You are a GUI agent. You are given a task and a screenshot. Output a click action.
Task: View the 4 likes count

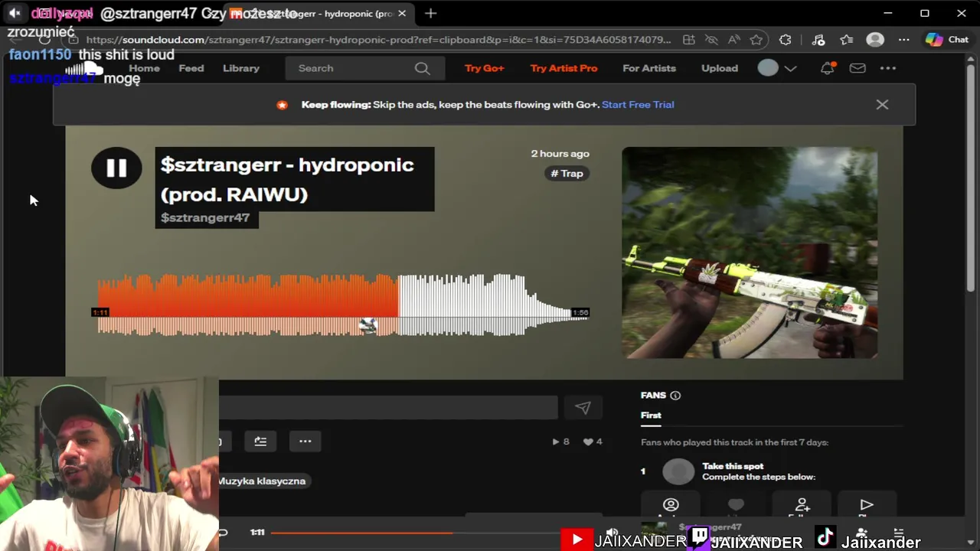coord(593,442)
